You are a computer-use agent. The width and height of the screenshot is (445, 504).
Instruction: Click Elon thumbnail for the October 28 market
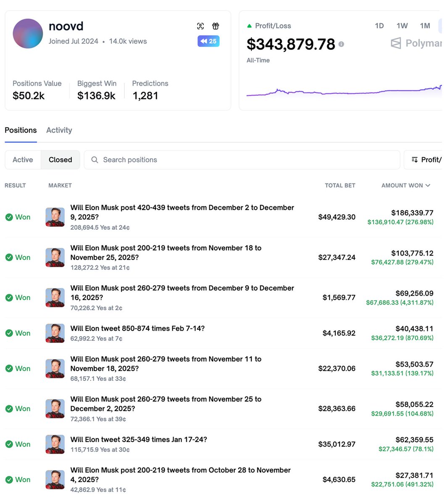pyautogui.click(x=55, y=480)
